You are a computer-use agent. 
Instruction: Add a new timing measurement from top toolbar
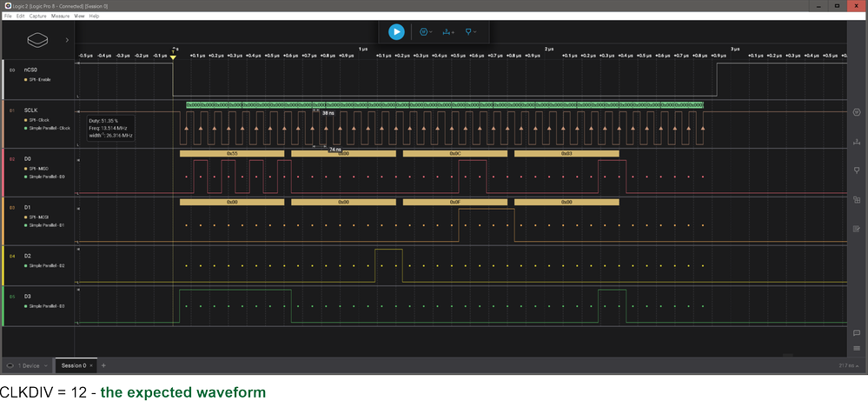pyautogui.click(x=447, y=32)
